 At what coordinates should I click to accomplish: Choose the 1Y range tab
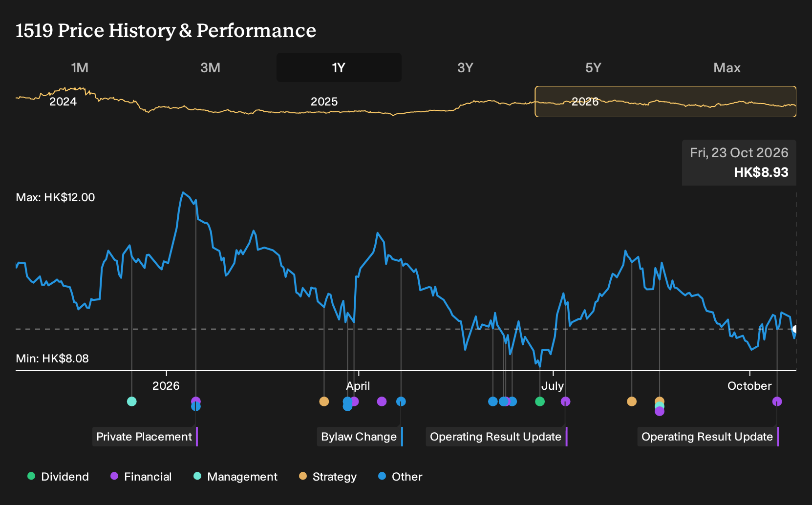(x=339, y=67)
